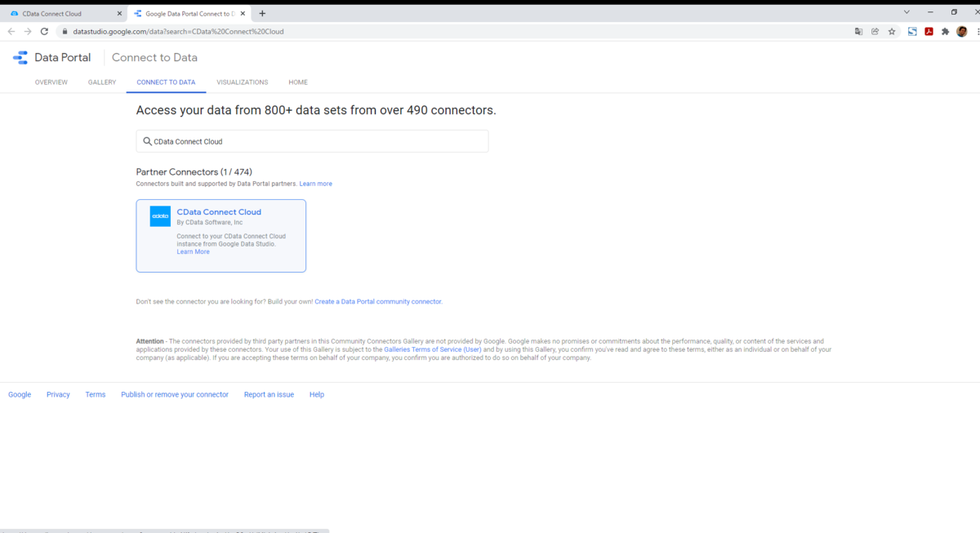The image size is (980, 533).
Task: Click the Google footer link
Action: pos(20,394)
